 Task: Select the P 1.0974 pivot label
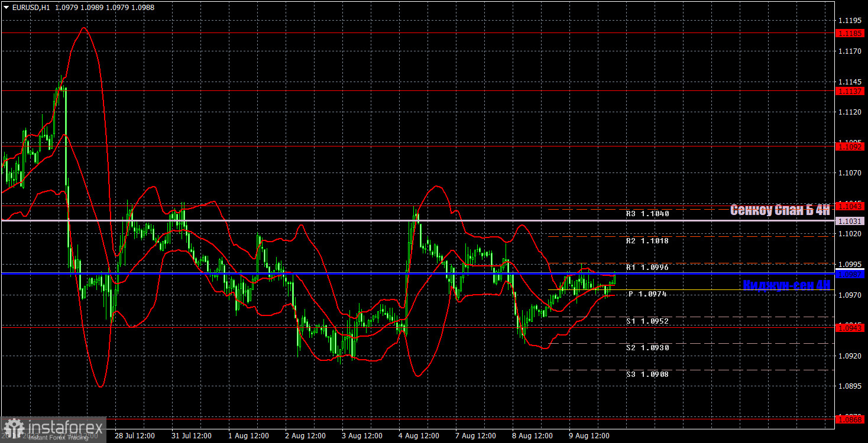(647, 294)
